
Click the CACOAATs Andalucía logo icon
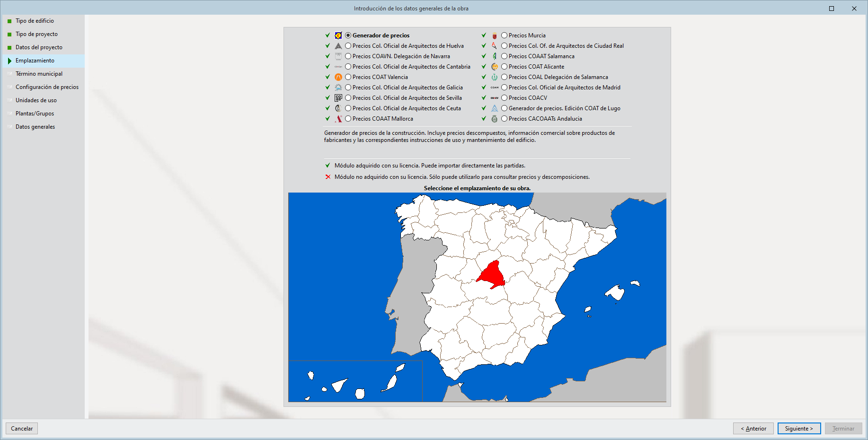tap(495, 119)
